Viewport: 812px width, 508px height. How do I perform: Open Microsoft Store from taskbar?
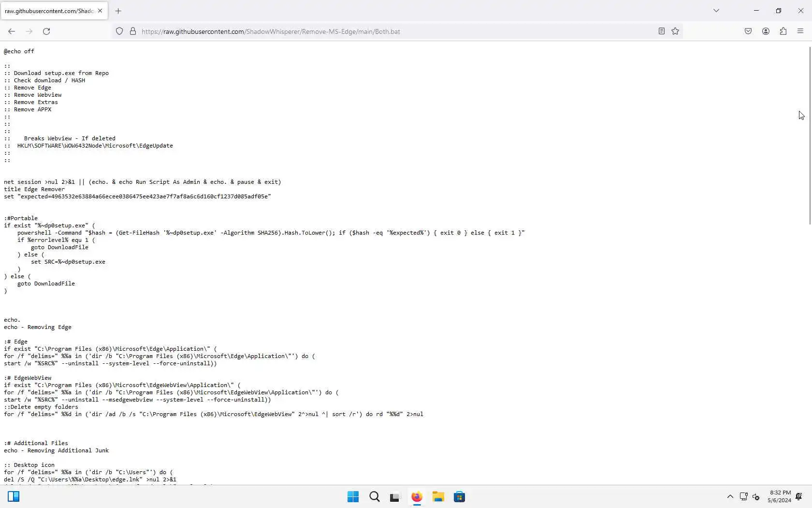[x=459, y=497]
